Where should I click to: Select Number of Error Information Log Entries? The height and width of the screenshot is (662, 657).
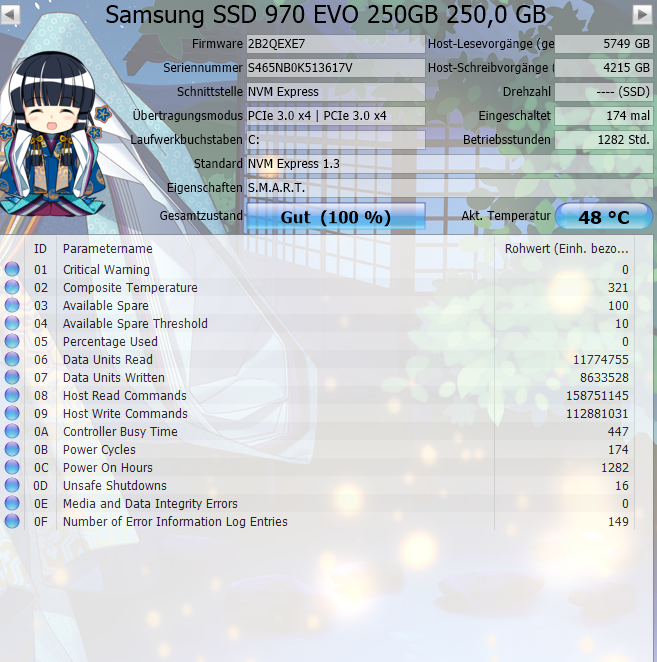click(175, 522)
